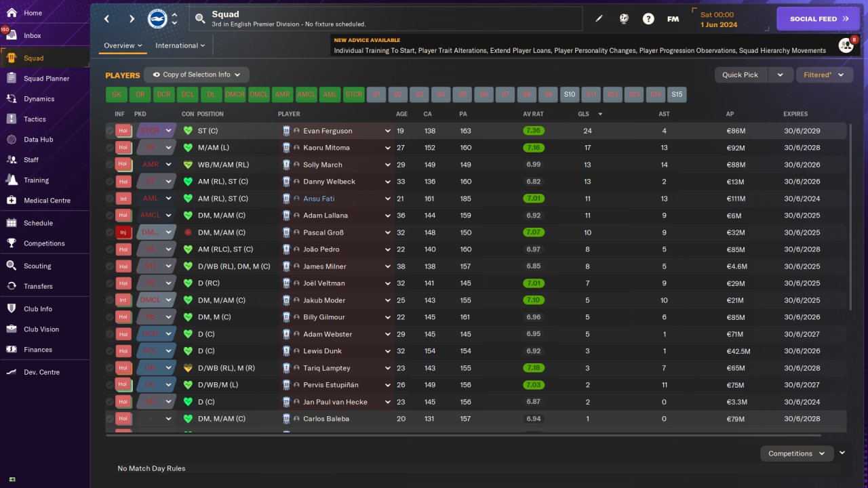The image size is (868, 488).
Task: Open the Copy of Selection Info view dropdown
Action: (197, 75)
